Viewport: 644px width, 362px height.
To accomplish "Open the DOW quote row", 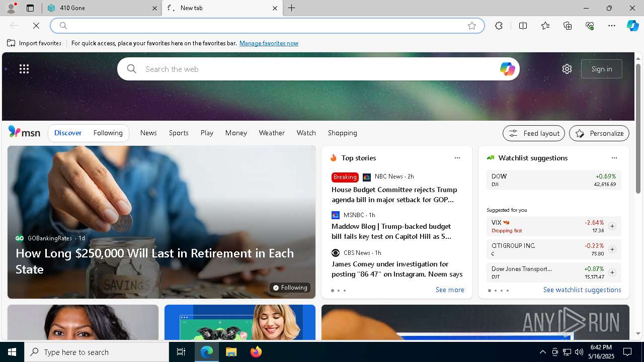I will [x=554, y=180].
